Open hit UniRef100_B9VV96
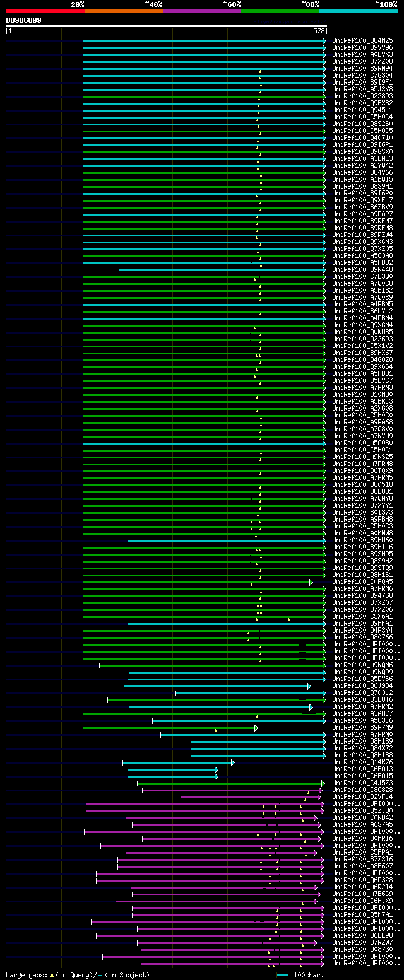This screenshot has height=980, width=404. pos(362,47)
